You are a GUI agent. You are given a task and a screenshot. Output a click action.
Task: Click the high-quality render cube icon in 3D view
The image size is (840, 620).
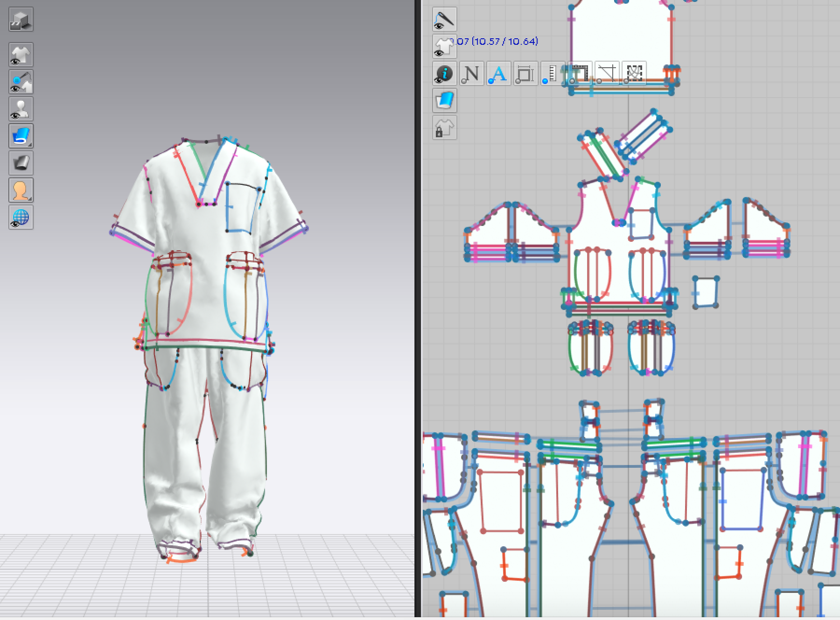click(x=21, y=19)
